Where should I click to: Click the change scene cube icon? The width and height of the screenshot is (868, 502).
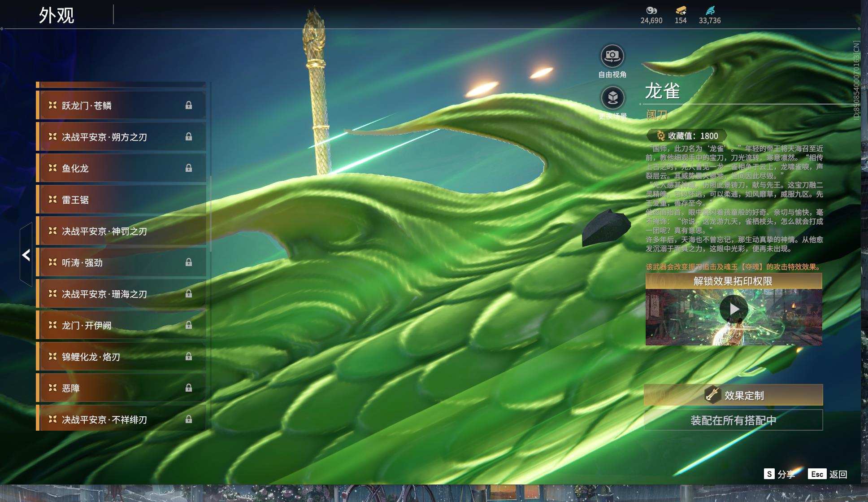tap(612, 98)
